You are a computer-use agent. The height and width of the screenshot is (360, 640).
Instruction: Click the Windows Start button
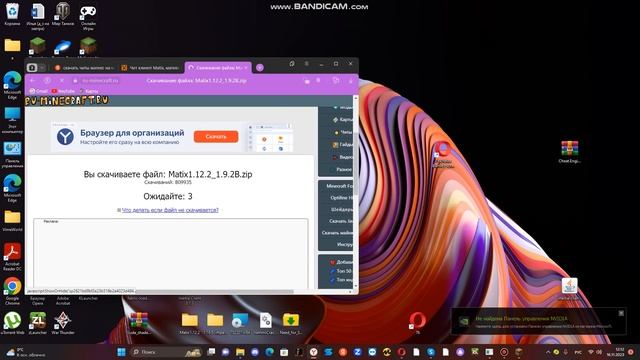click(x=121, y=352)
